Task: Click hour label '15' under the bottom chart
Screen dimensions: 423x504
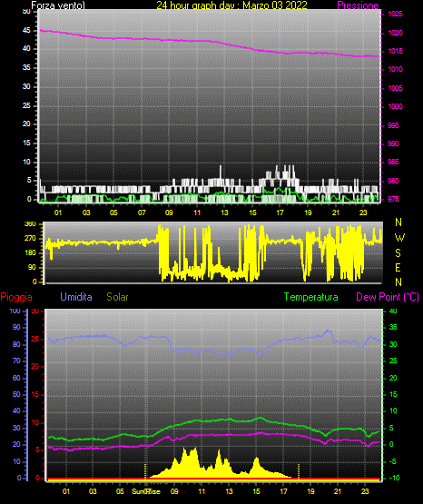Action: pos(256,491)
